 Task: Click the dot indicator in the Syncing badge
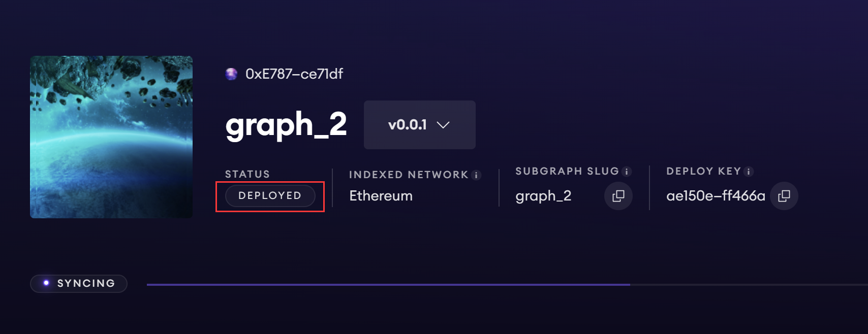click(x=46, y=283)
